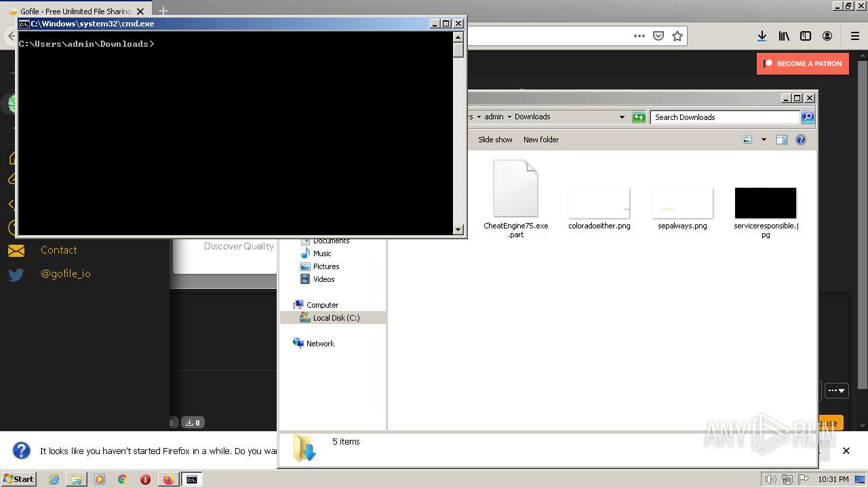868x488 pixels.
Task: Click Explorer help question mark icon
Action: pos(801,140)
